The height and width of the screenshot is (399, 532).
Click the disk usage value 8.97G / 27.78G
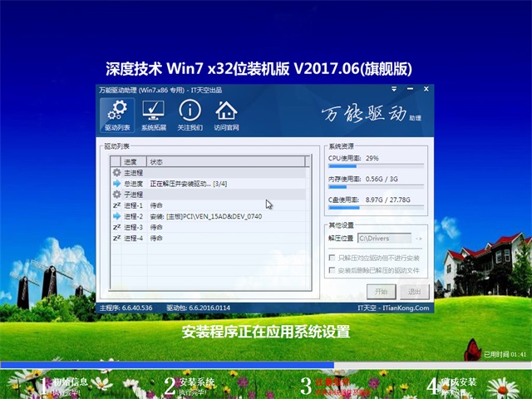tap(388, 199)
